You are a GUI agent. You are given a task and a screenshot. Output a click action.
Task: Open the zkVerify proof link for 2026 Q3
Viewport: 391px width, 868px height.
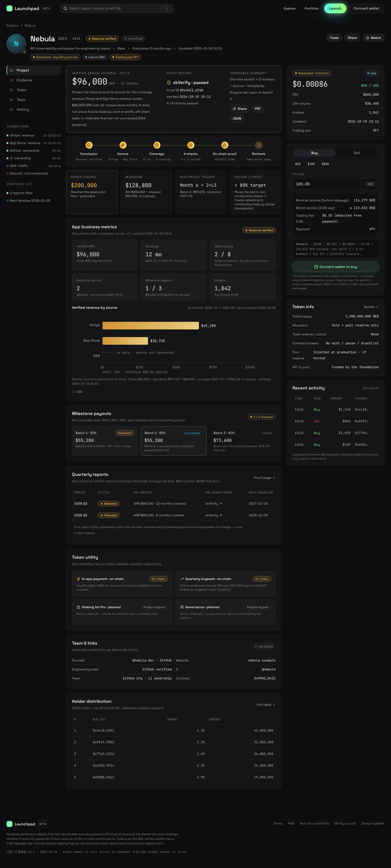(x=214, y=504)
